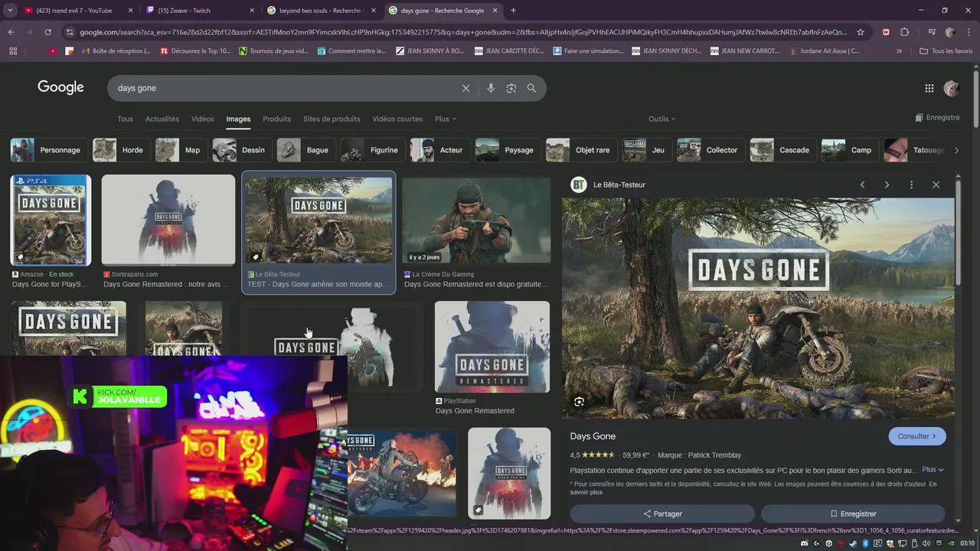The height and width of the screenshot is (551, 980).
Task: Show previous image in preview panel
Action: (x=862, y=184)
